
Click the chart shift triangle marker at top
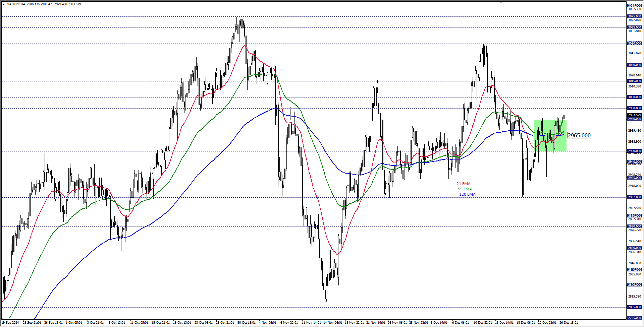[501, 2]
